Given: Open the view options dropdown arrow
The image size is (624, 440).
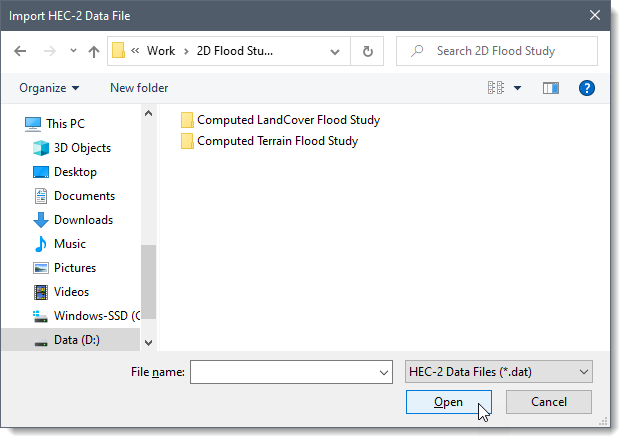Looking at the screenshot, I should 517,88.
